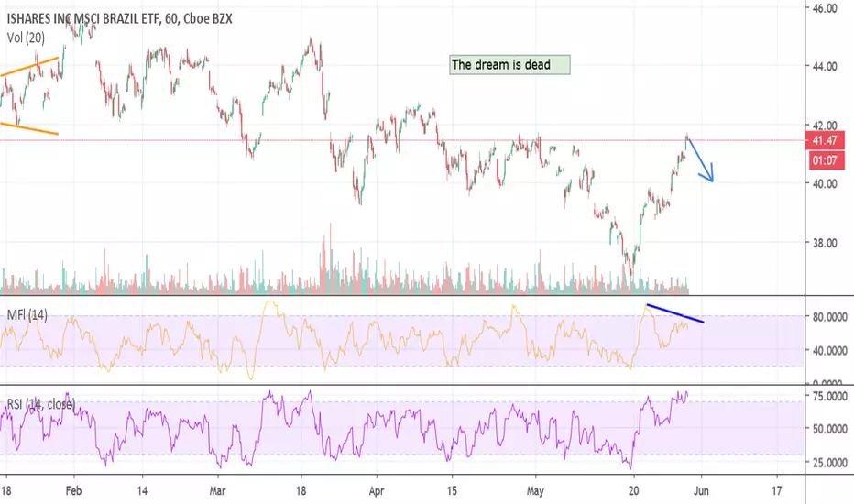Image resolution: width=854 pixels, height=504 pixels.
Task: Click the Mar date on time axis
Action: [217, 491]
